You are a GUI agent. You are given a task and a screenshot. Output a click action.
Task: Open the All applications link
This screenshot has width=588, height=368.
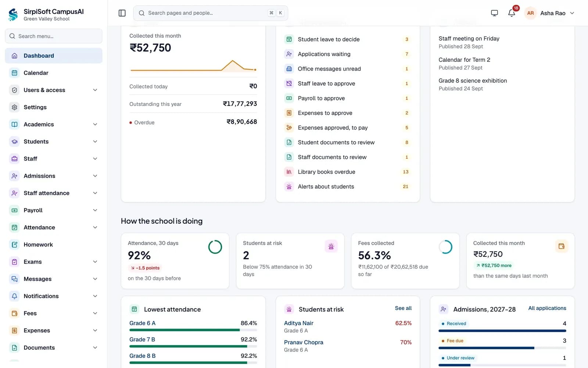click(x=547, y=308)
